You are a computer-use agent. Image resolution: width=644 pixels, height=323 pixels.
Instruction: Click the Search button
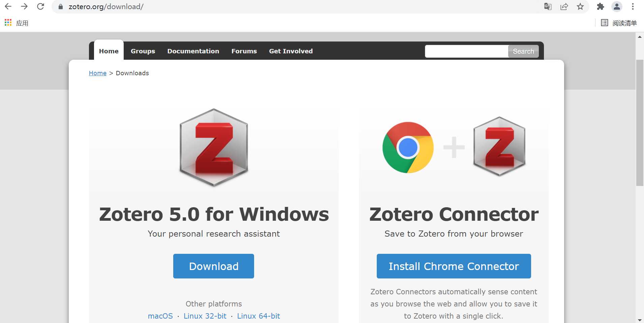pyautogui.click(x=523, y=51)
